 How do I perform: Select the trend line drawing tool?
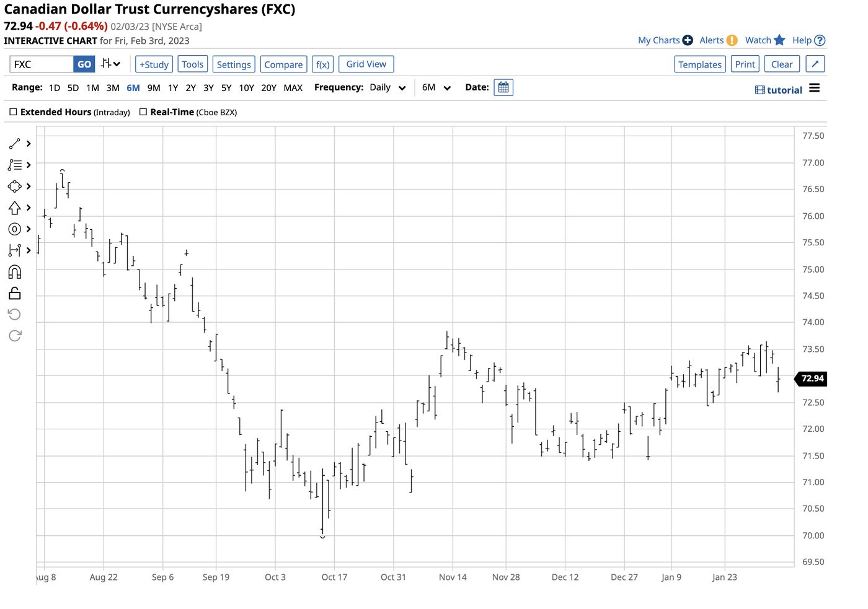tap(15, 144)
